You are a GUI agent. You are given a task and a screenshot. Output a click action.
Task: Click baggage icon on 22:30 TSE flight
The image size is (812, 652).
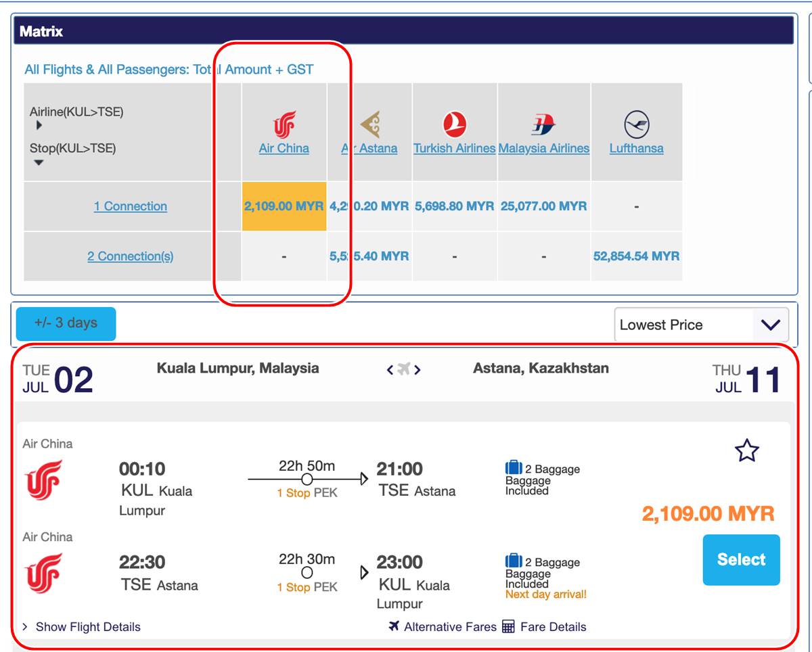pos(514,561)
